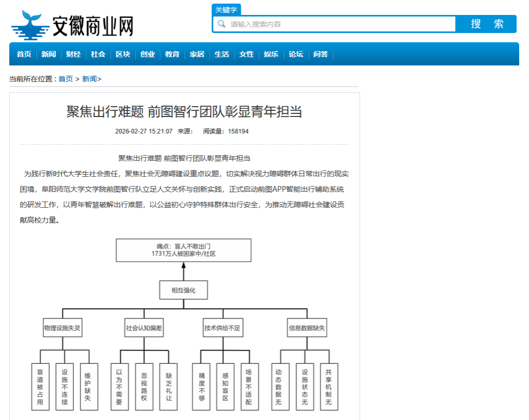Open the 首页 navigation menu item
The image size is (529, 420).
[24, 54]
